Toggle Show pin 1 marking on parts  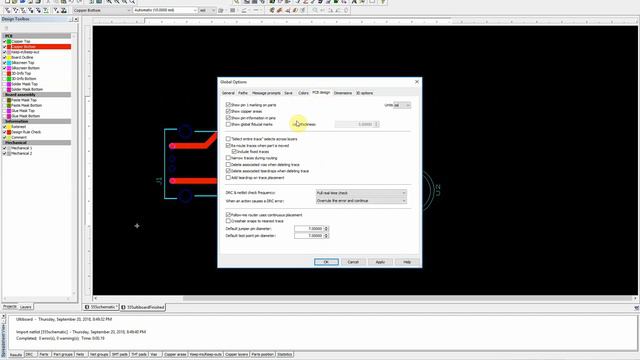(x=228, y=105)
